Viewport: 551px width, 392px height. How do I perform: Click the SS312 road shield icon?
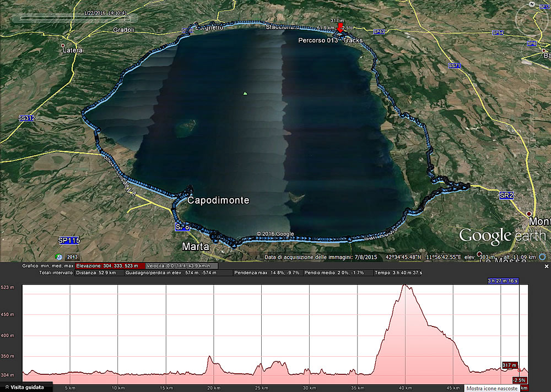[x=26, y=118]
